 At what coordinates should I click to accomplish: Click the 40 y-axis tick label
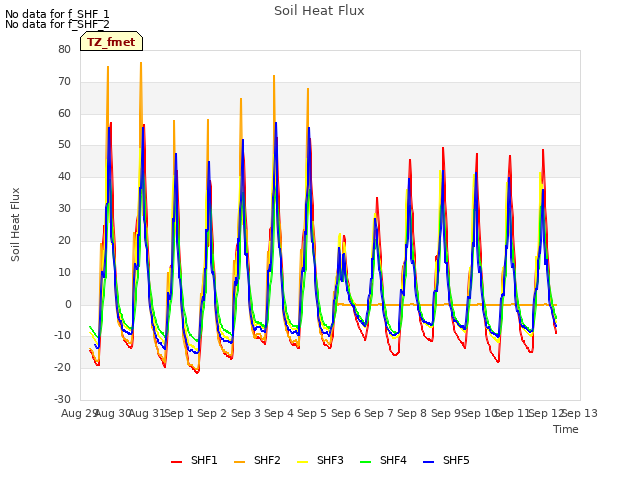point(64,177)
